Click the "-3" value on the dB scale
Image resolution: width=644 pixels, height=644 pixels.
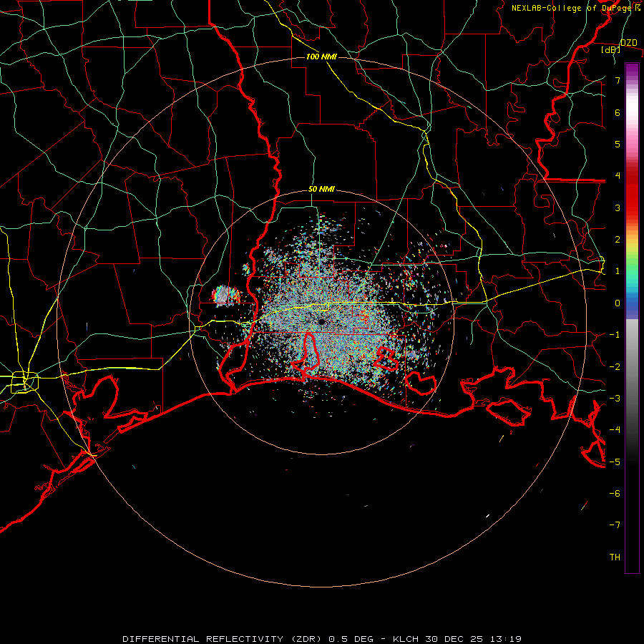point(615,398)
